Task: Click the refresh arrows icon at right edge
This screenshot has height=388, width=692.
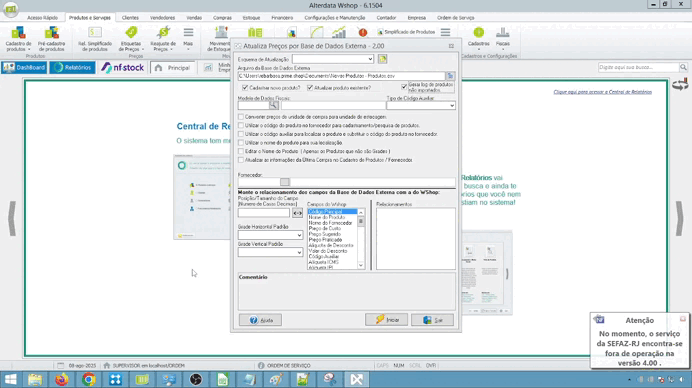Action: click(680, 84)
